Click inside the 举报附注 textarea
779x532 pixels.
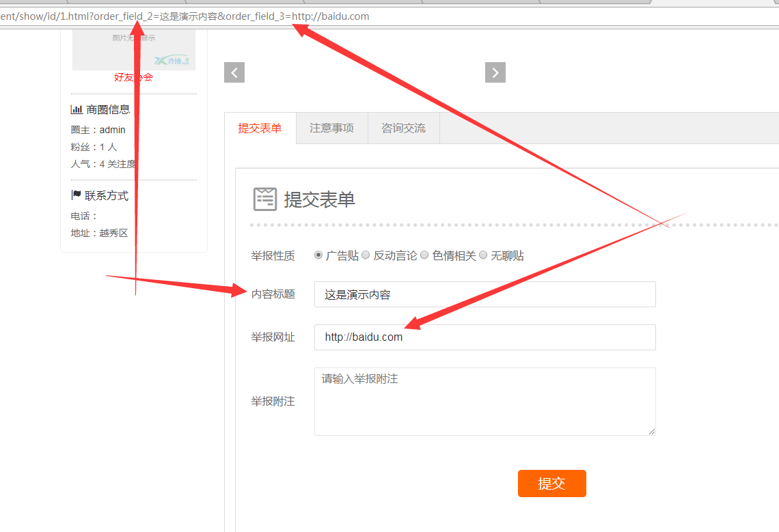484,402
